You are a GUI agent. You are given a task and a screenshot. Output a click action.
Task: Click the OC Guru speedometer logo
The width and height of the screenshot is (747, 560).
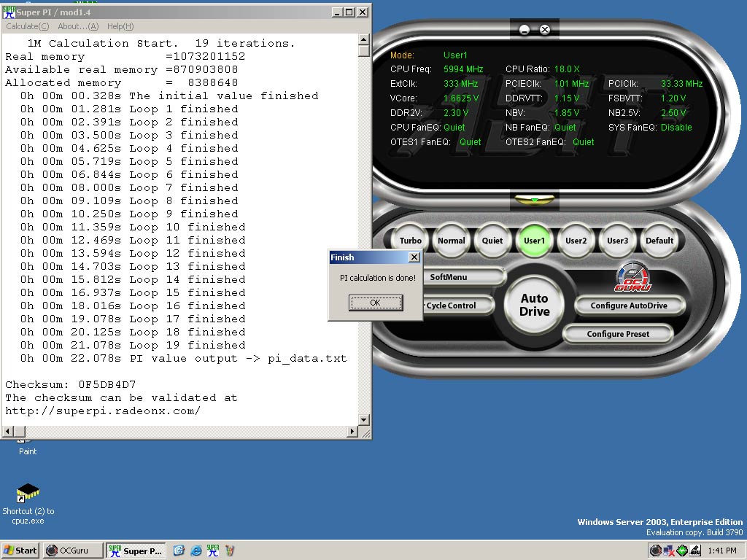coord(632,277)
